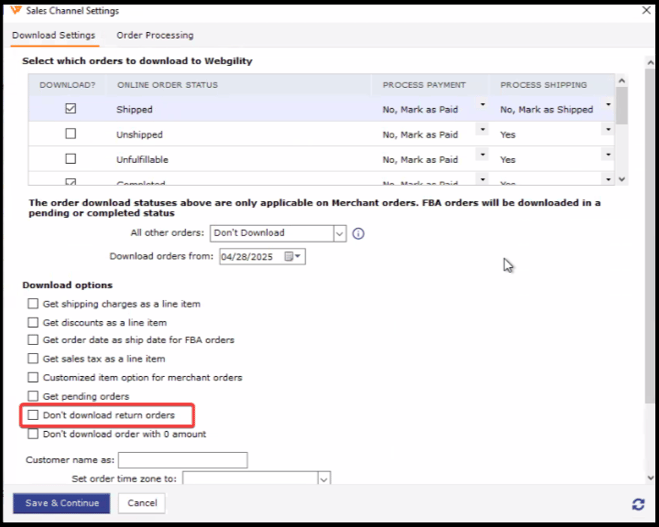659x527 pixels.
Task: Open the All other orders dropdown
Action: 339,233
